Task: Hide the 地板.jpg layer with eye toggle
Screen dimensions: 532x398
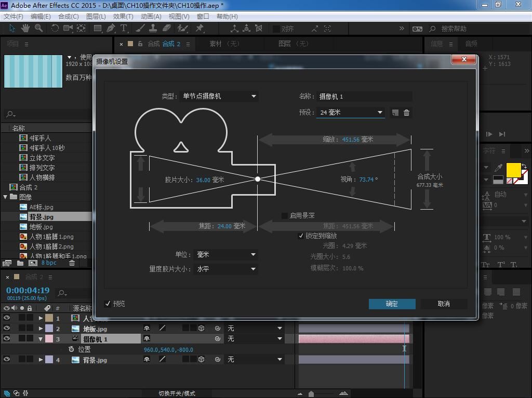Action: (x=6, y=328)
